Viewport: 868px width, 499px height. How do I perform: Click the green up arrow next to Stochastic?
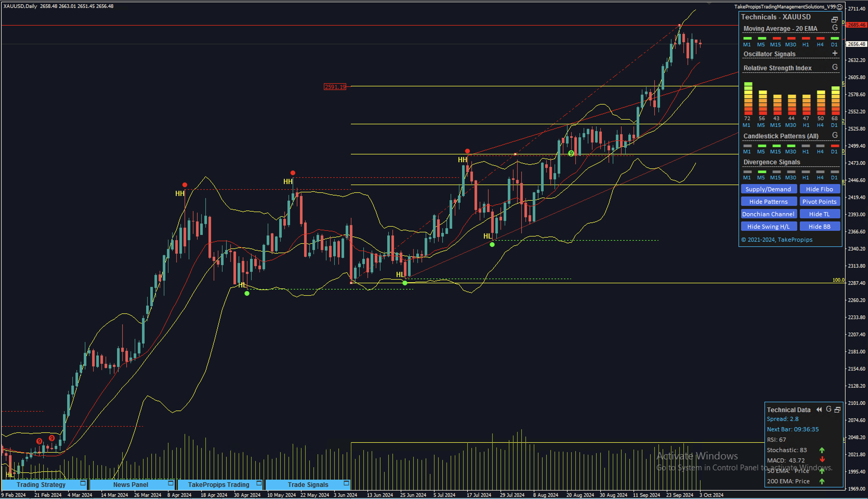point(822,450)
